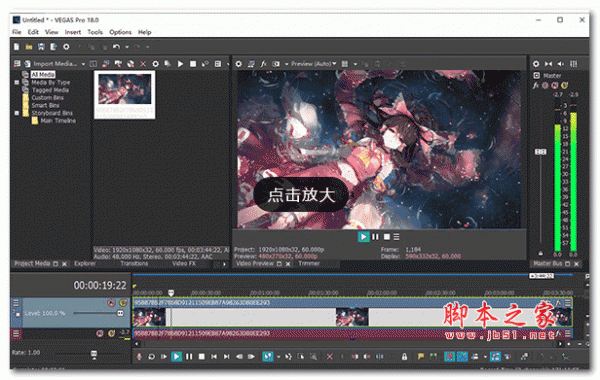The height and width of the screenshot is (380, 600).
Task: Undo the last action
Action: coord(116,47)
